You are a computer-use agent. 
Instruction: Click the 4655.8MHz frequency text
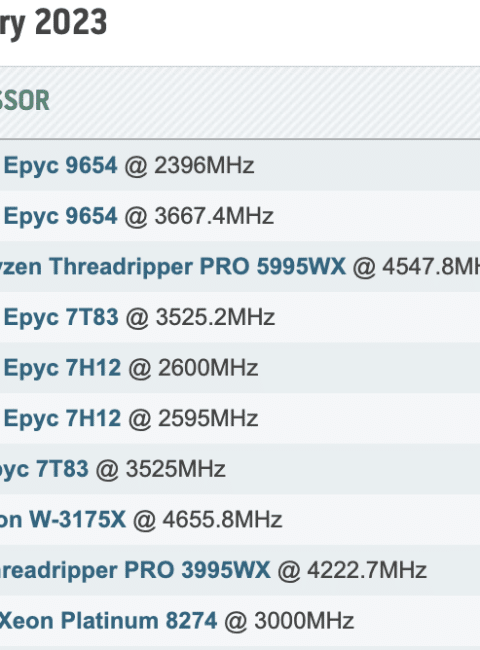tap(222, 519)
